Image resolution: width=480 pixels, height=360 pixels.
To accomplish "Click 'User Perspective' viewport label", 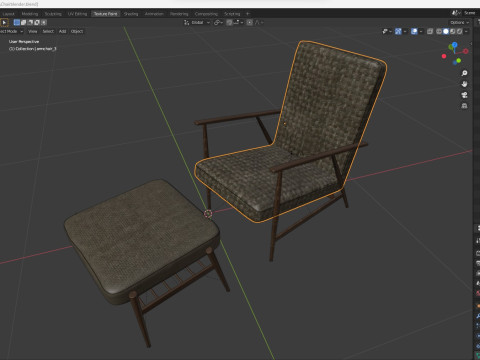I will click(x=24, y=42).
